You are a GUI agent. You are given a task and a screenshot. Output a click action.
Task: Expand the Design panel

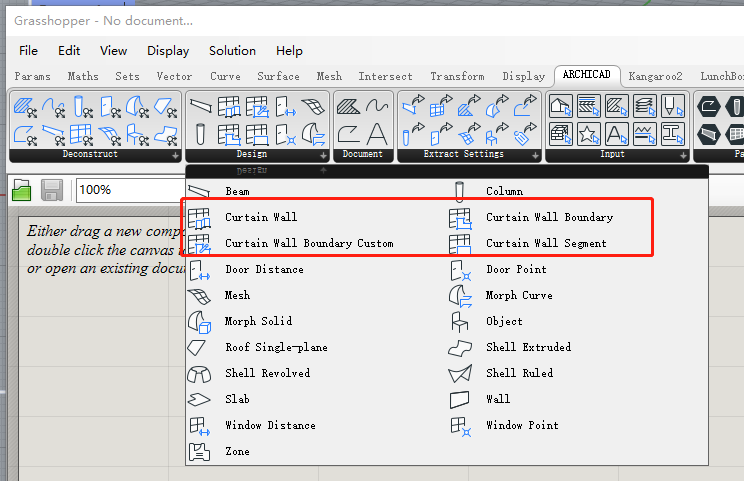tap(323, 156)
